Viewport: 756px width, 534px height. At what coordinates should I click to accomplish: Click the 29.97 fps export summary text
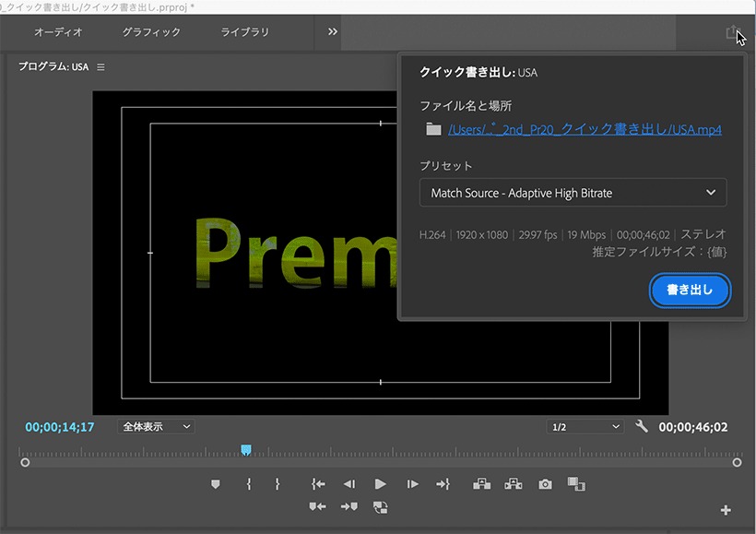[537, 235]
